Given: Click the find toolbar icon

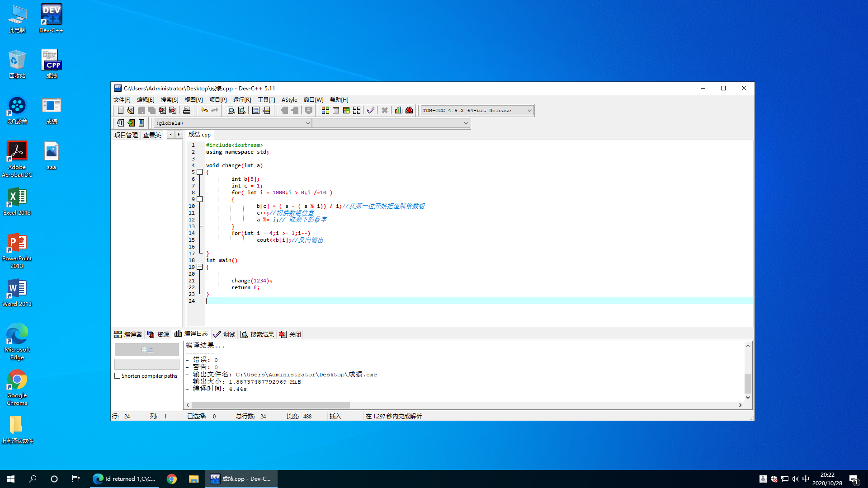Looking at the screenshot, I should click(231, 110).
